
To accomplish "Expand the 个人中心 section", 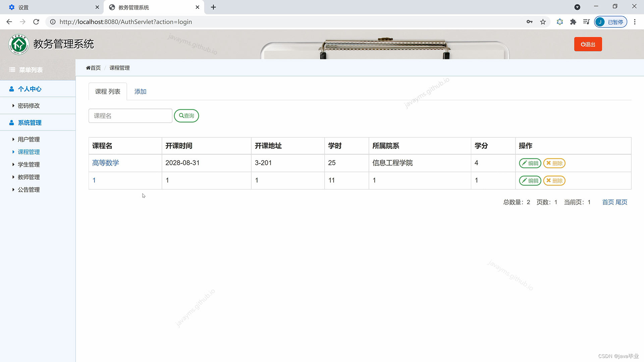I will pos(30,89).
